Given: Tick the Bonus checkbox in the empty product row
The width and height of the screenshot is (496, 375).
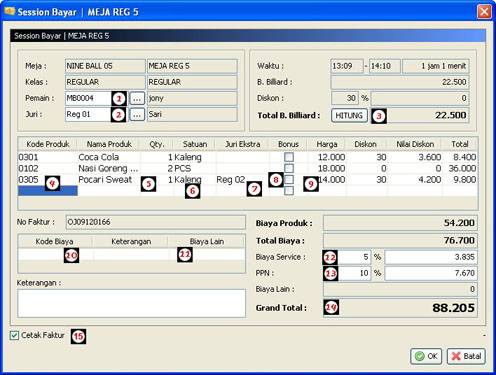Looking at the screenshot, I should (x=289, y=191).
